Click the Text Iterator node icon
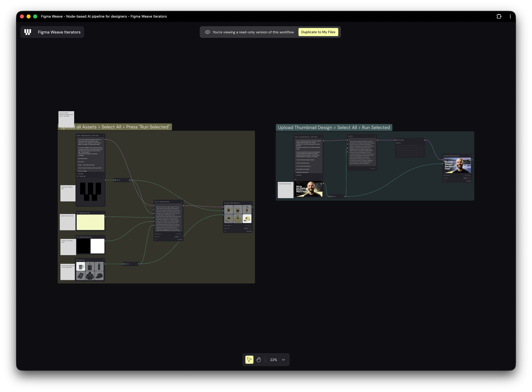The height and width of the screenshot is (392, 532). pyautogui.click(x=397, y=140)
